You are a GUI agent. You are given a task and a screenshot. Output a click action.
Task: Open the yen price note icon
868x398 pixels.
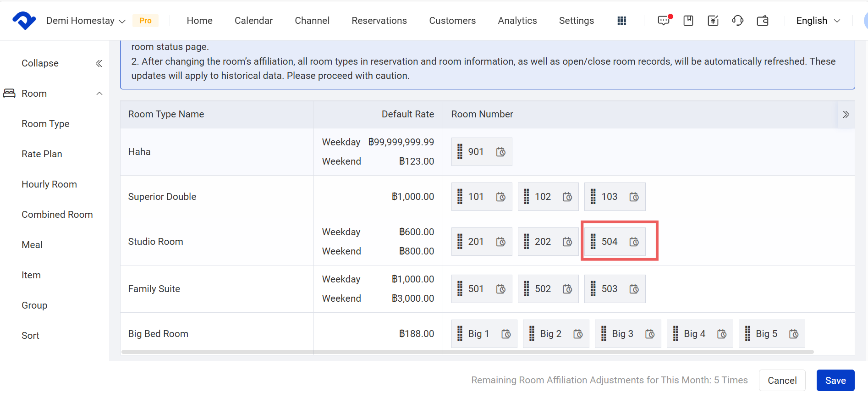click(x=713, y=21)
